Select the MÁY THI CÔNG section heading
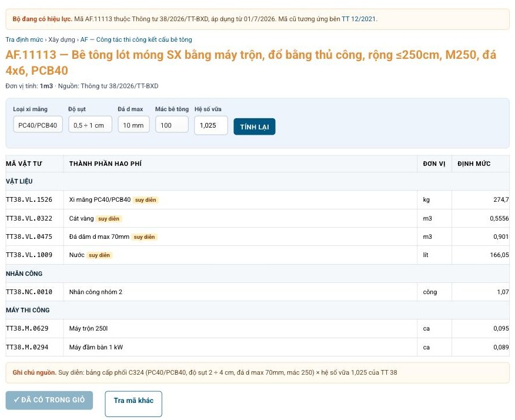Viewport: 515px width, 420px height. [x=28, y=310]
